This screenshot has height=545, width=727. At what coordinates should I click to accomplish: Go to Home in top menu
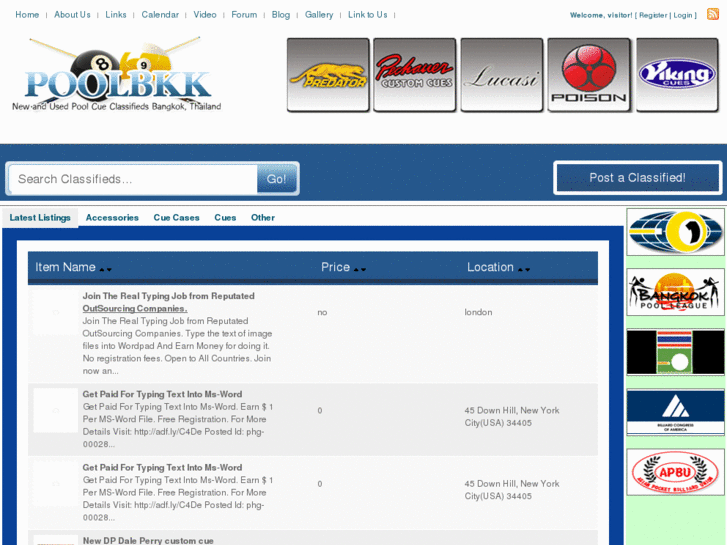click(x=27, y=15)
